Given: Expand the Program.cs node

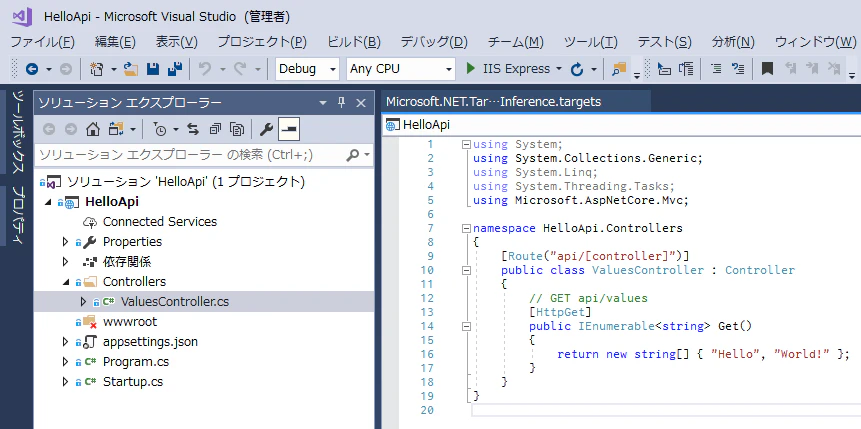Looking at the screenshot, I should click(65, 361).
